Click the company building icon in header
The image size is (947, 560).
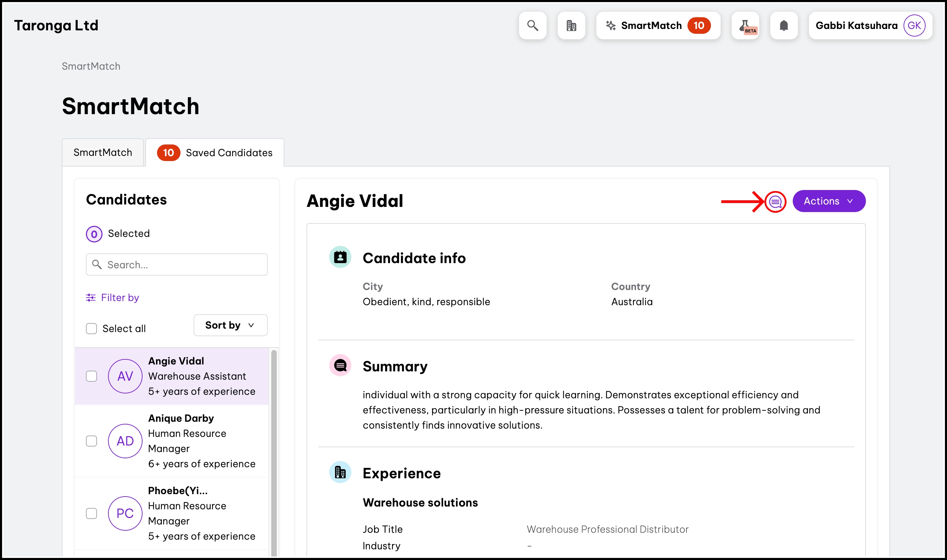pyautogui.click(x=571, y=25)
